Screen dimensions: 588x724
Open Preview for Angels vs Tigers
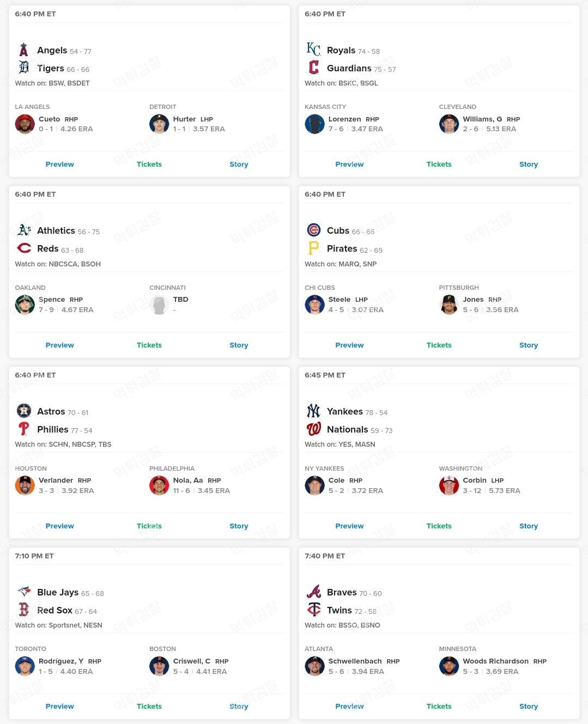pos(59,164)
